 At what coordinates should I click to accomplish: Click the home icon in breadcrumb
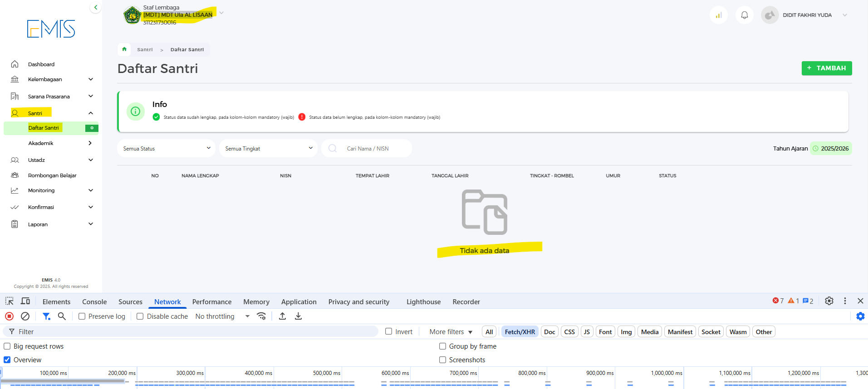point(124,49)
